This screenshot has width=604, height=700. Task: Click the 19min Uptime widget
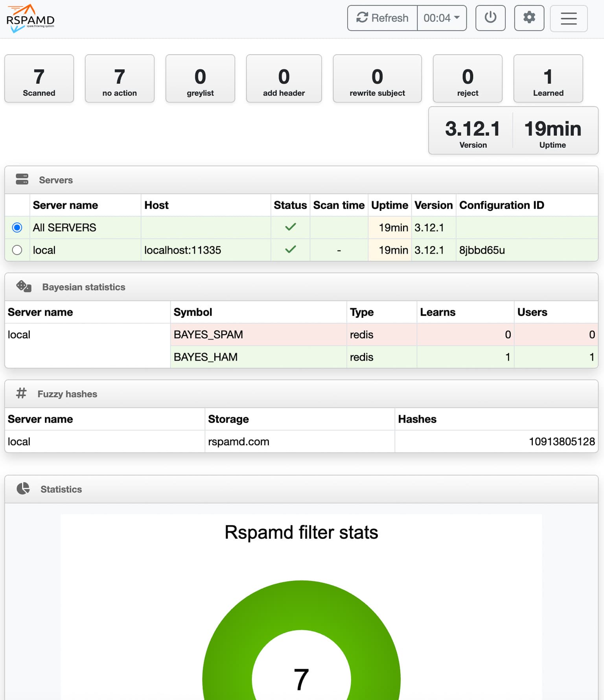point(553,134)
